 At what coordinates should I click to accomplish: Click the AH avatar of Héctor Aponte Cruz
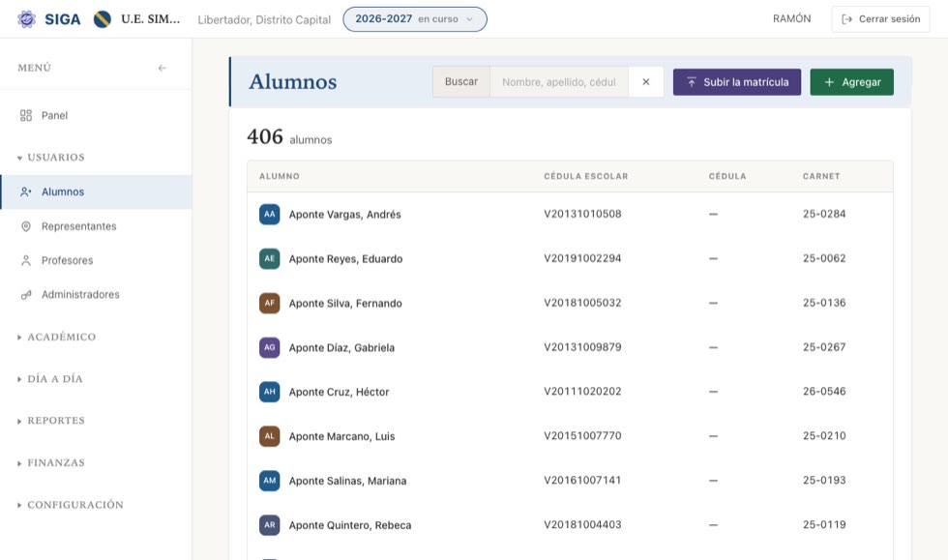point(270,392)
